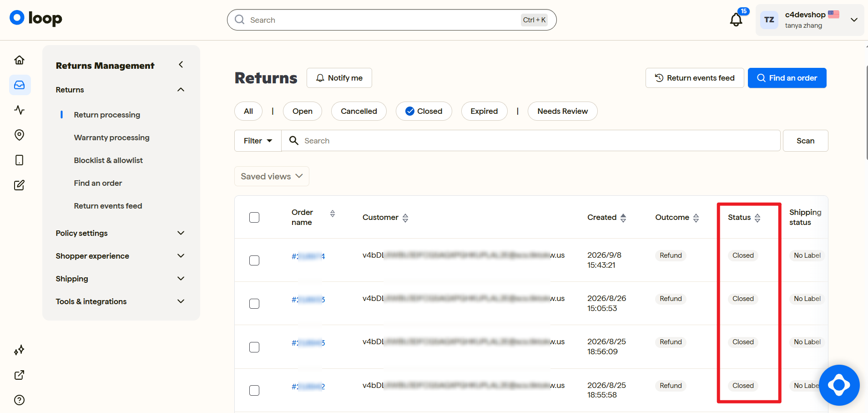Screen dimensions: 868x413
Task: Open the Return events feed button
Action: [x=695, y=78]
